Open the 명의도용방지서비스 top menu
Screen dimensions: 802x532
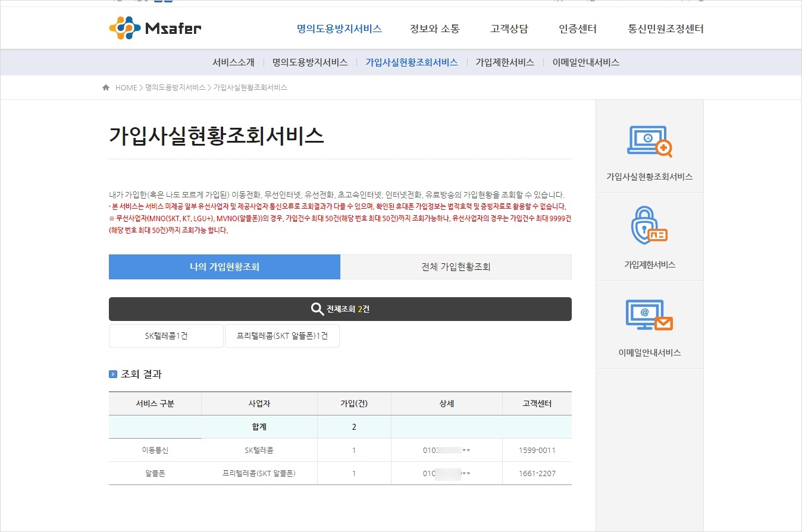(339, 29)
